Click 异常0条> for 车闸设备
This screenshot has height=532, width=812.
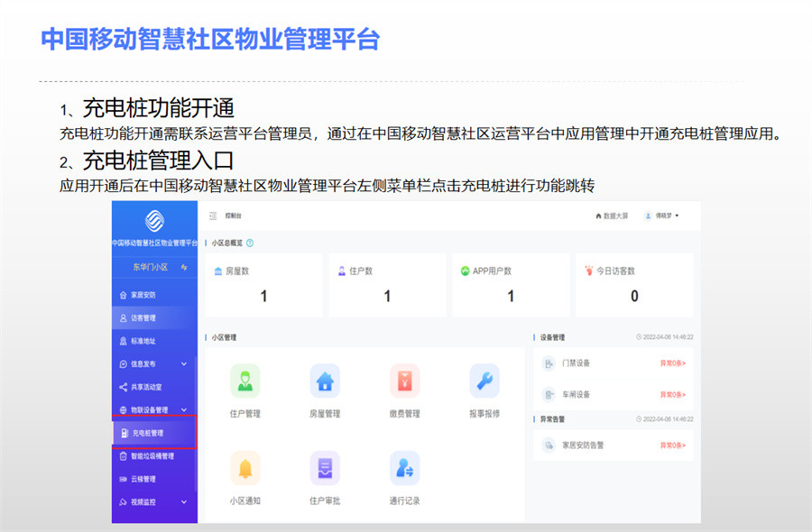click(673, 395)
